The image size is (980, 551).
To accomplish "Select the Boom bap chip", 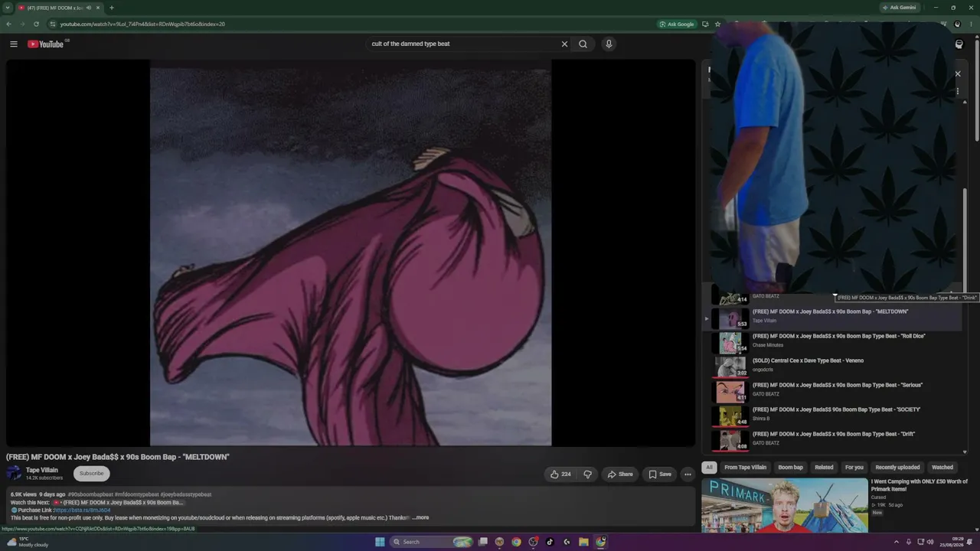I will pos(791,468).
